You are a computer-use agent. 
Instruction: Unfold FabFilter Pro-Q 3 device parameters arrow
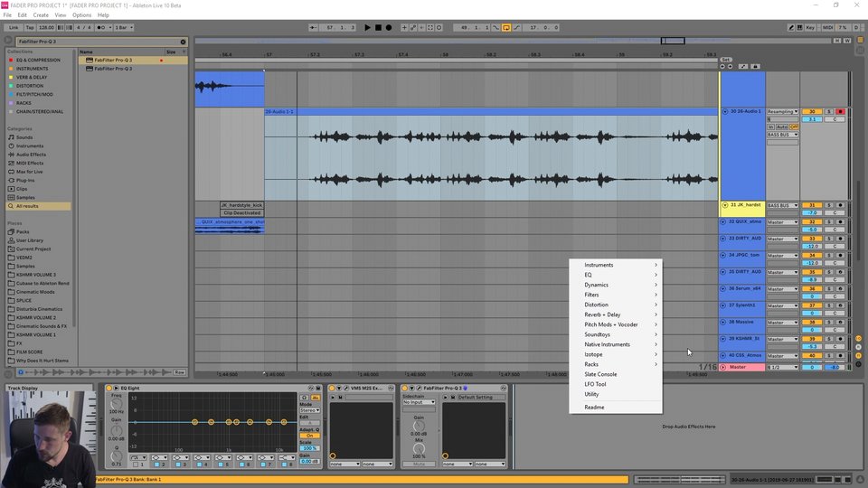[x=411, y=388]
